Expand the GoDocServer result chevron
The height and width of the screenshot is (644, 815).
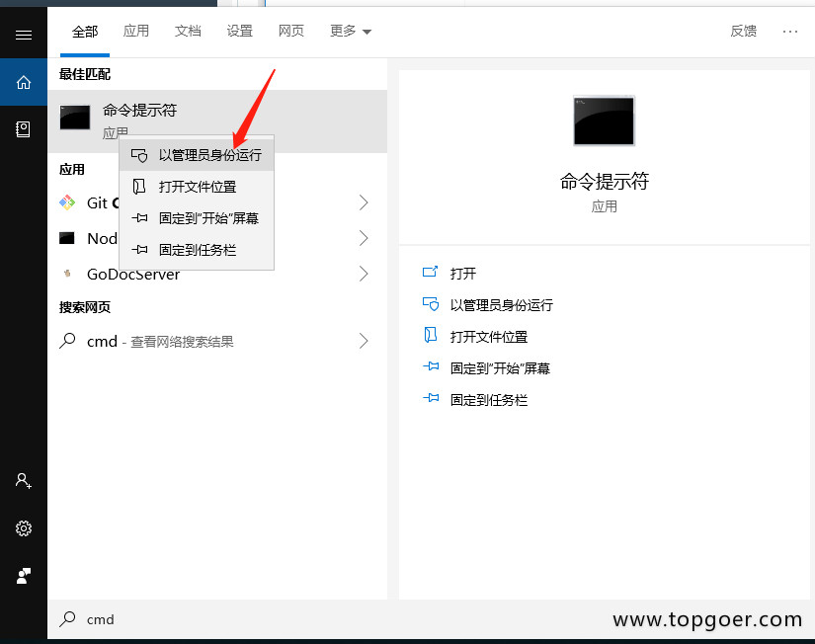coord(364,274)
